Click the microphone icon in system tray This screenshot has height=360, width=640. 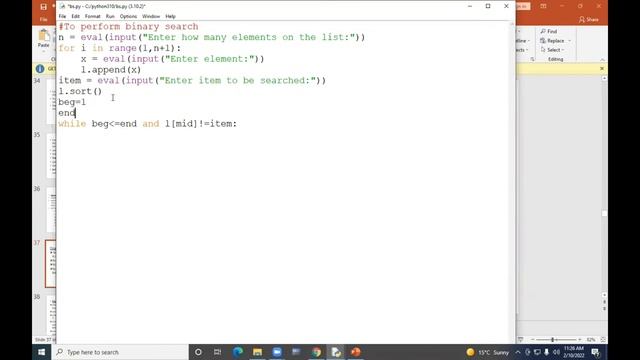(547, 352)
